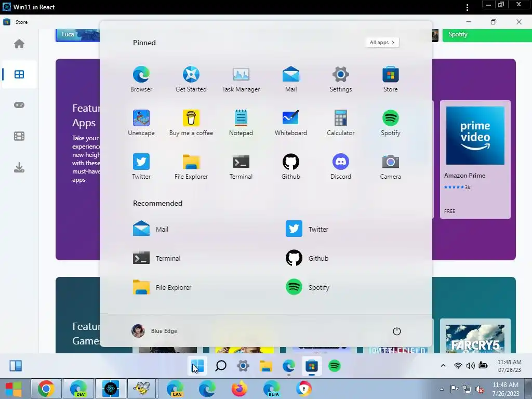Click the Luca banner in Store
Screen dimensions: 532x399
tap(78, 35)
